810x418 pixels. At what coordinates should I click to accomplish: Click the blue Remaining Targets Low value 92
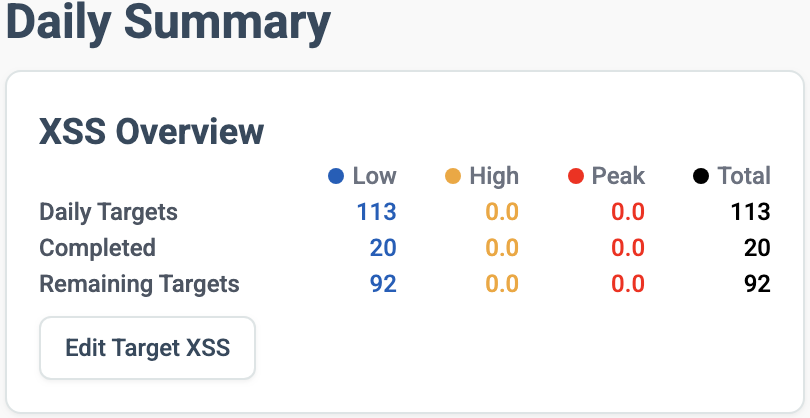pos(383,284)
